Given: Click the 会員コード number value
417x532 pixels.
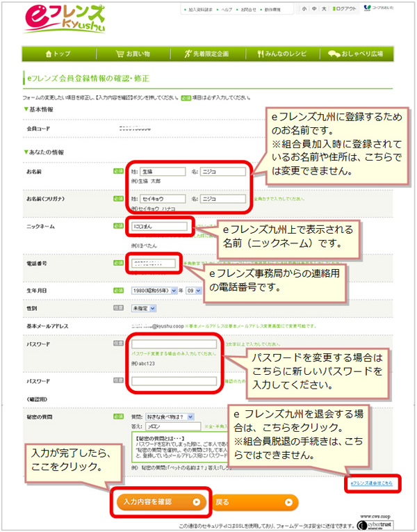Looking at the screenshot, I should [x=135, y=129].
